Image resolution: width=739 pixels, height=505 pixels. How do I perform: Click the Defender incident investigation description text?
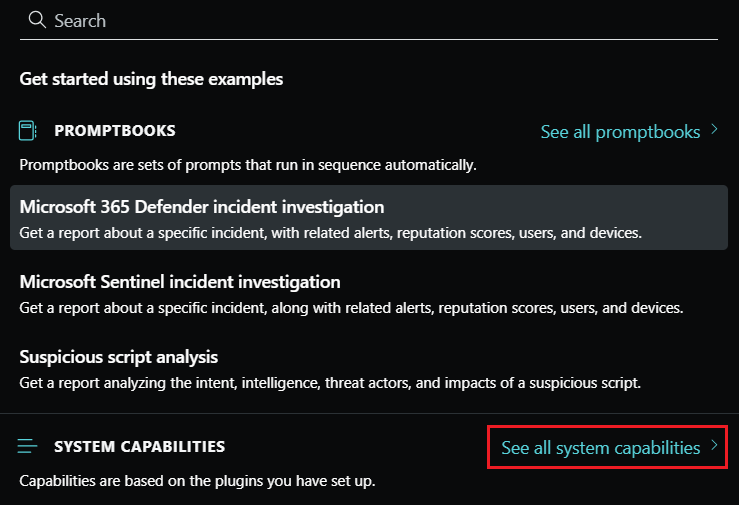pos(330,233)
